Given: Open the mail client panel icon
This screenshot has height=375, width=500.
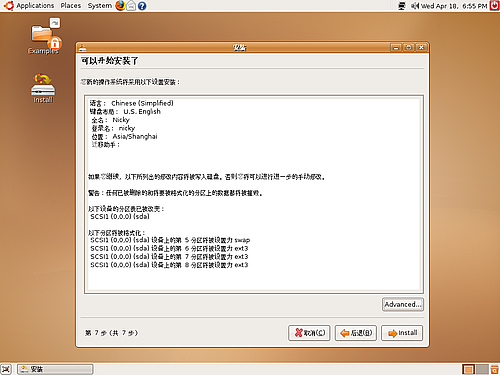Looking at the screenshot, I should (x=131, y=6).
